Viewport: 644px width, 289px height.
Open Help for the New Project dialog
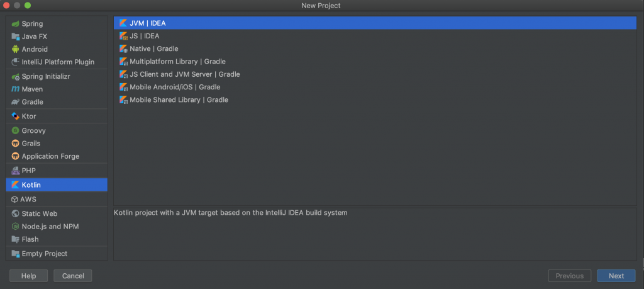(x=29, y=276)
